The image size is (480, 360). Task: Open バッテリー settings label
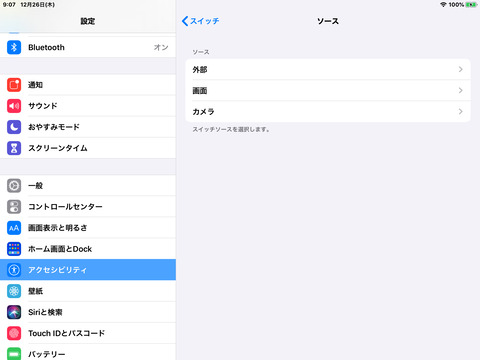click(47, 354)
